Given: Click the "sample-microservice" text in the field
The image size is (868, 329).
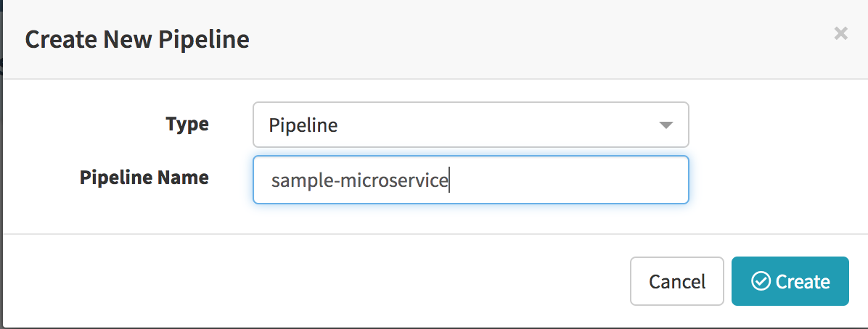Looking at the screenshot, I should coord(359,180).
